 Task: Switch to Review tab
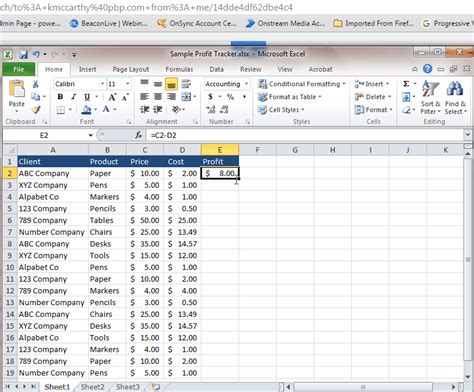coord(251,69)
